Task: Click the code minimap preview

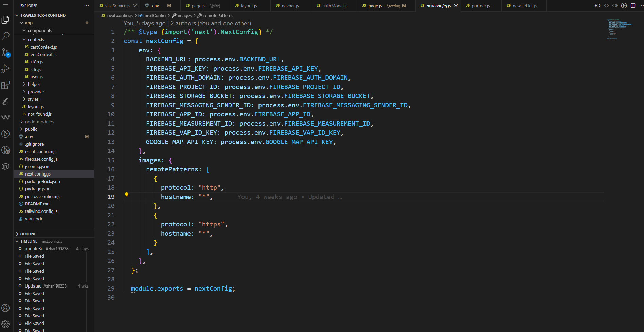Action: coord(620,29)
